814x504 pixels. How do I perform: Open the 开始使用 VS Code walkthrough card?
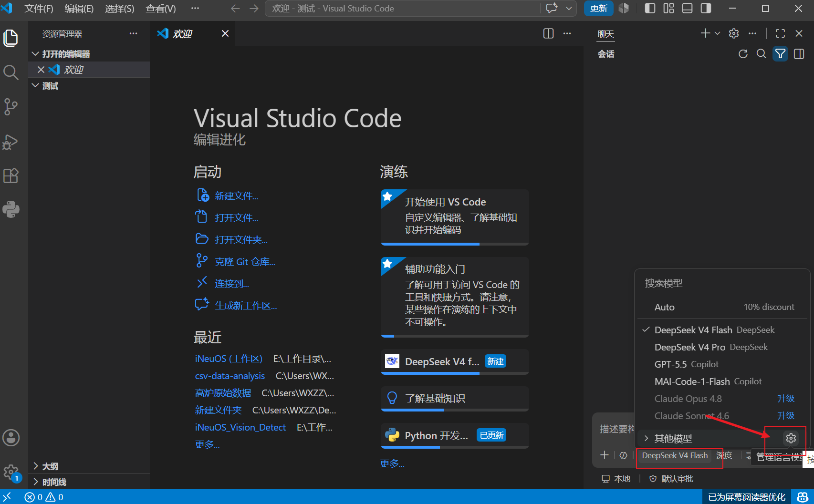tap(455, 217)
